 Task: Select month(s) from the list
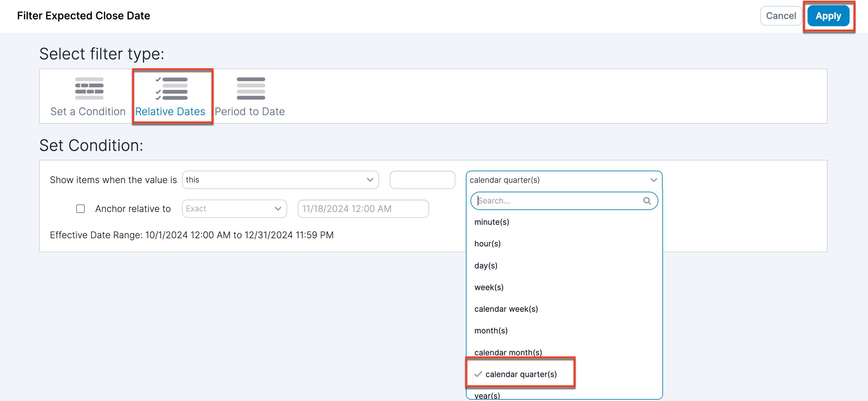tap(491, 331)
